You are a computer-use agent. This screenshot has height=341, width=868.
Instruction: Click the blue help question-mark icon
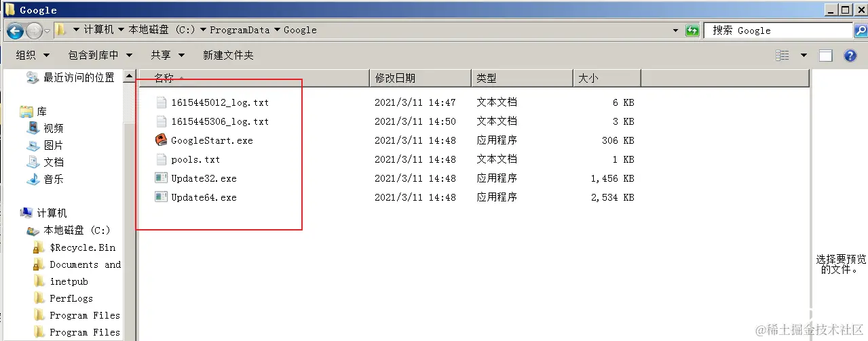850,56
